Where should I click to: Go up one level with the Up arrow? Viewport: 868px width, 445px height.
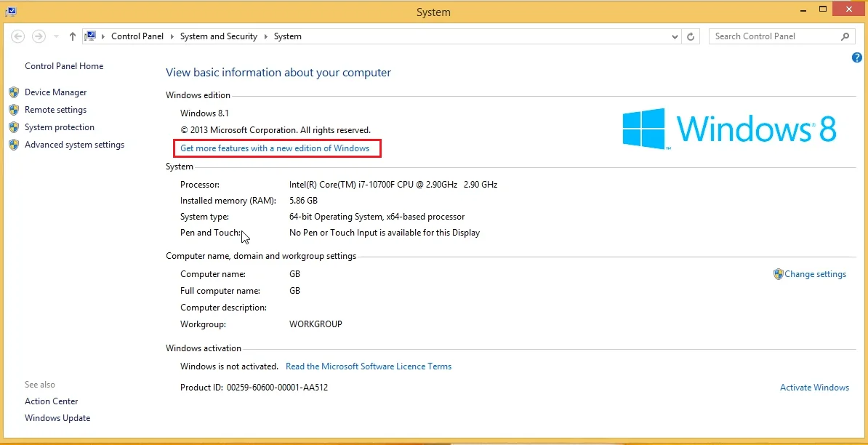72,36
